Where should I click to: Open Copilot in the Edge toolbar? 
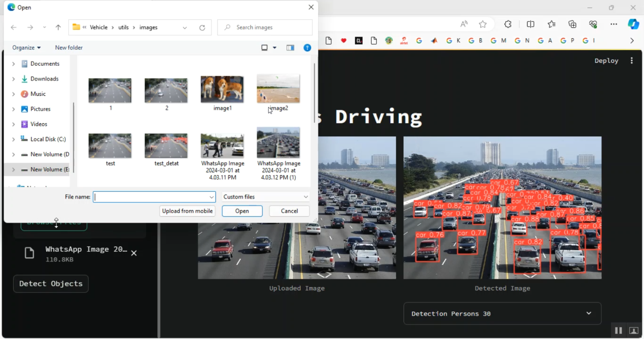pos(634,24)
